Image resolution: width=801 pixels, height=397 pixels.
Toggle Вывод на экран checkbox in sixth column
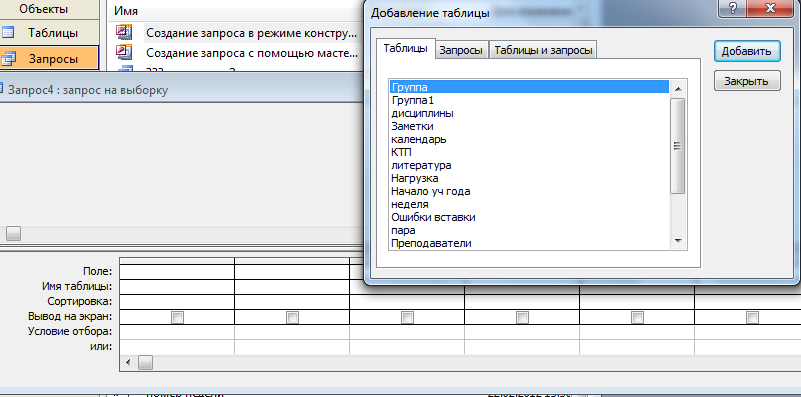click(x=752, y=318)
